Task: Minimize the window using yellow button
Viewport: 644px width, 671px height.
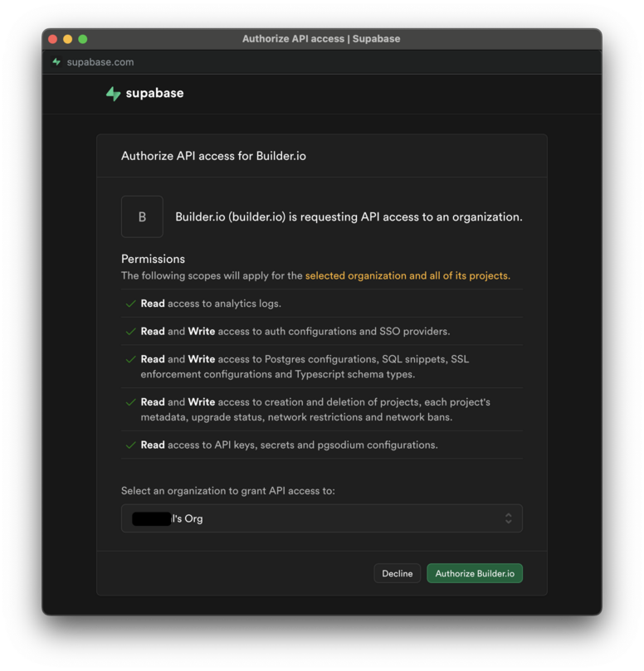Action: click(68, 39)
